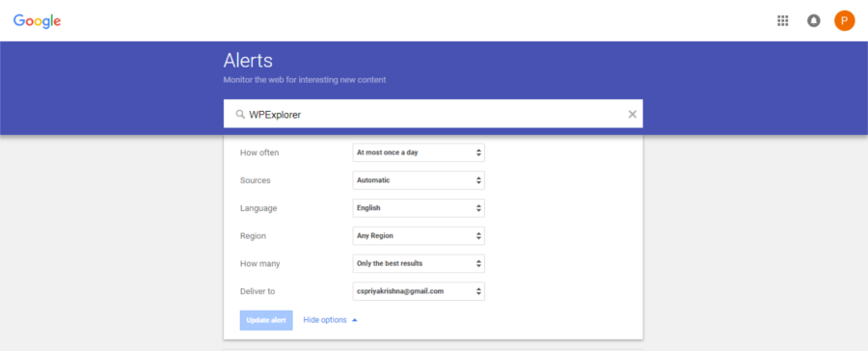Click Hide options link
The height and width of the screenshot is (351, 868).
click(325, 320)
